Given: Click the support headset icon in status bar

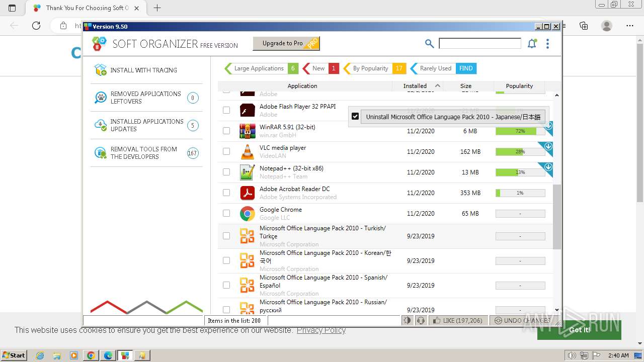Looking at the screenshot, I should coord(421,320).
